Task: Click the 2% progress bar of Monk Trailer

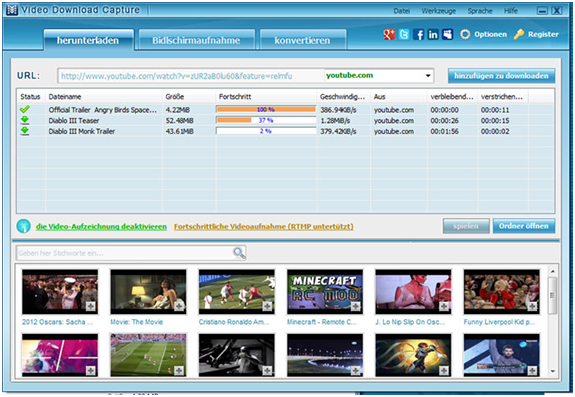Action: [266, 131]
